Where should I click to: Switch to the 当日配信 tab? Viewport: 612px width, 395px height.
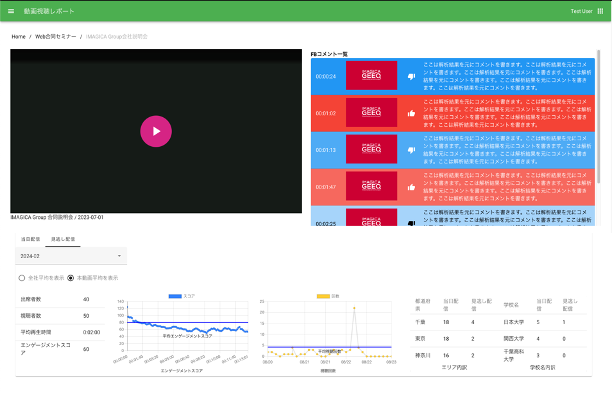(30, 239)
